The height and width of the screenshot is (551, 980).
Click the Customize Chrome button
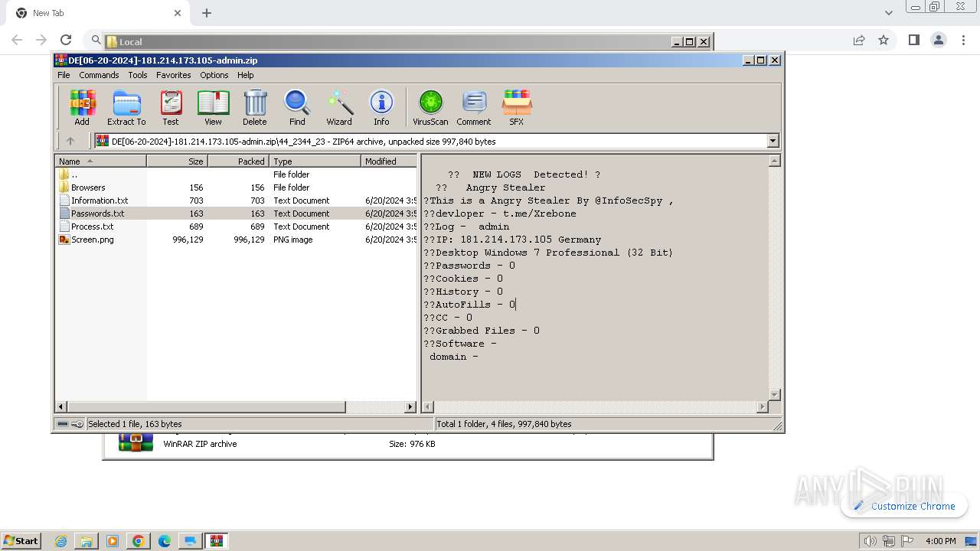[904, 506]
